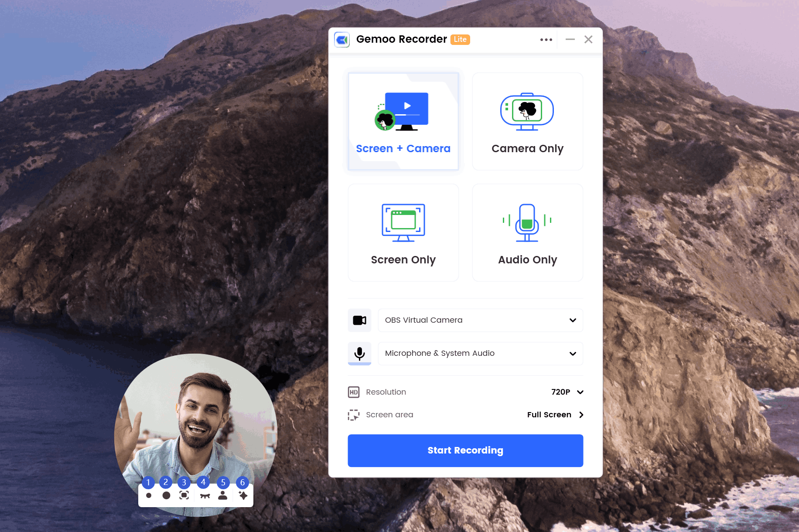Select the Audio Only mode card

pos(527,232)
